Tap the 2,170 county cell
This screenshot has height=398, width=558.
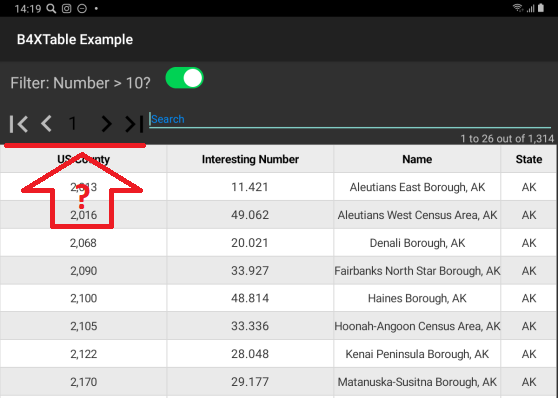pyautogui.click(x=83, y=382)
